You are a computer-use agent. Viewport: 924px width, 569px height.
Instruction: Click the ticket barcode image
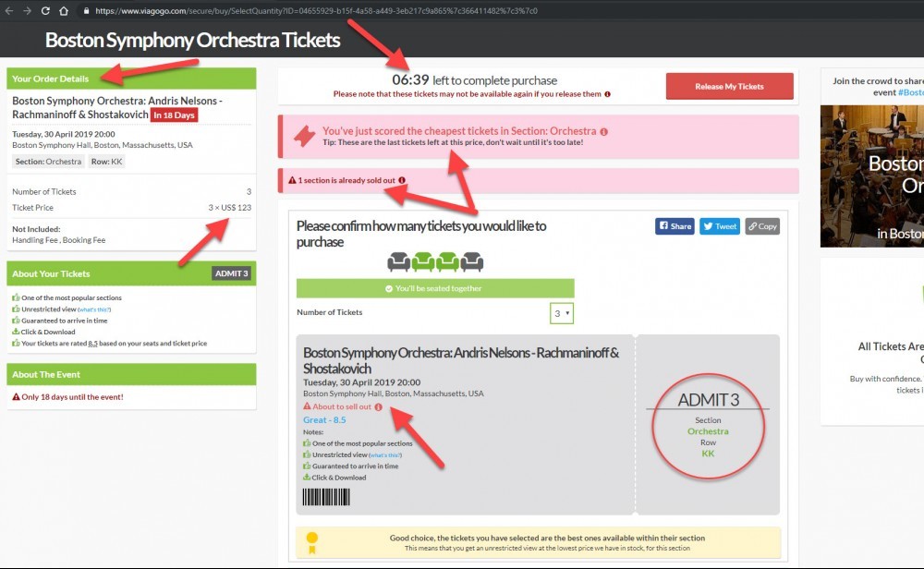click(x=326, y=497)
